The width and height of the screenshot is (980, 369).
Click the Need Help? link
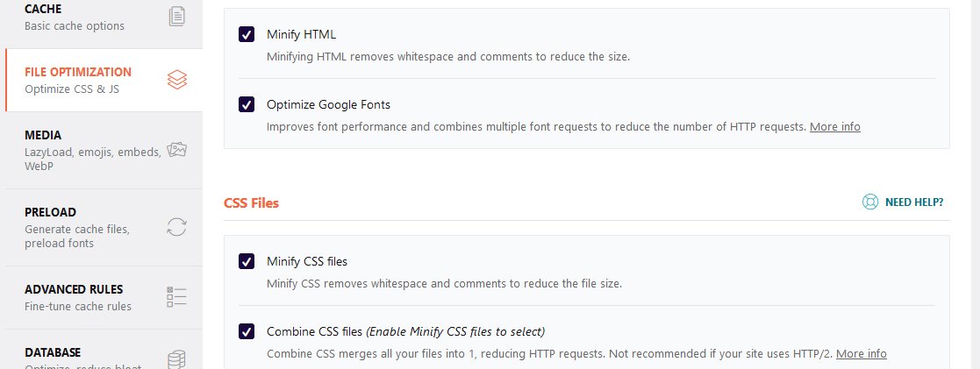913,202
